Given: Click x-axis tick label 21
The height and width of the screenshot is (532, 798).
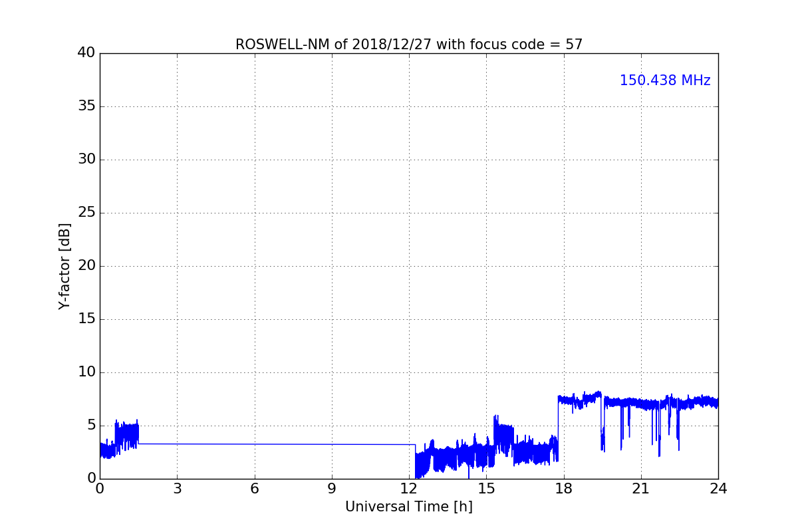Looking at the screenshot, I should (641, 489).
